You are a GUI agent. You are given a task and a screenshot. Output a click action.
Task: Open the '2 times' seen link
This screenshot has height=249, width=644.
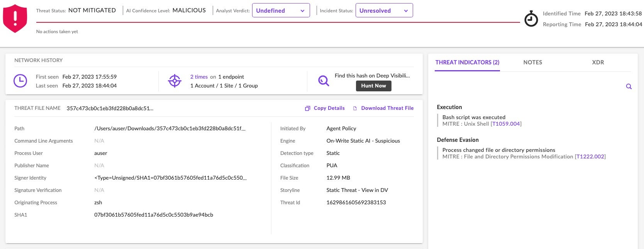pyautogui.click(x=199, y=77)
